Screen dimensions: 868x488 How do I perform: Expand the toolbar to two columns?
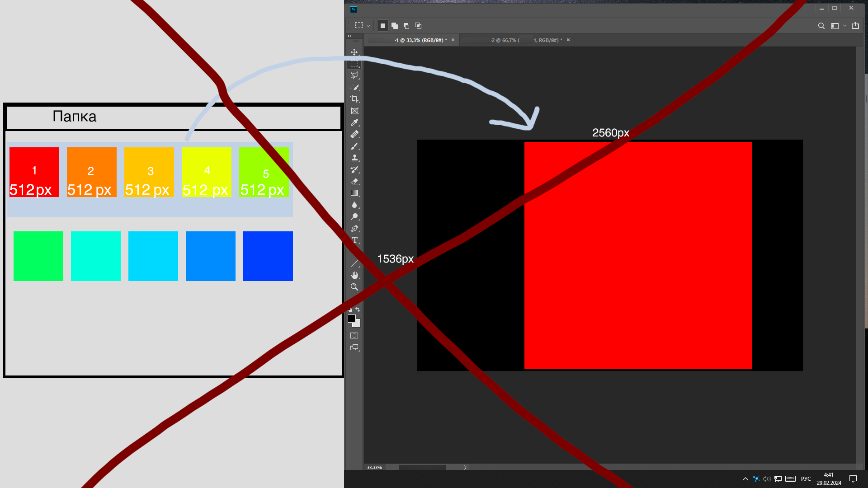(x=349, y=36)
